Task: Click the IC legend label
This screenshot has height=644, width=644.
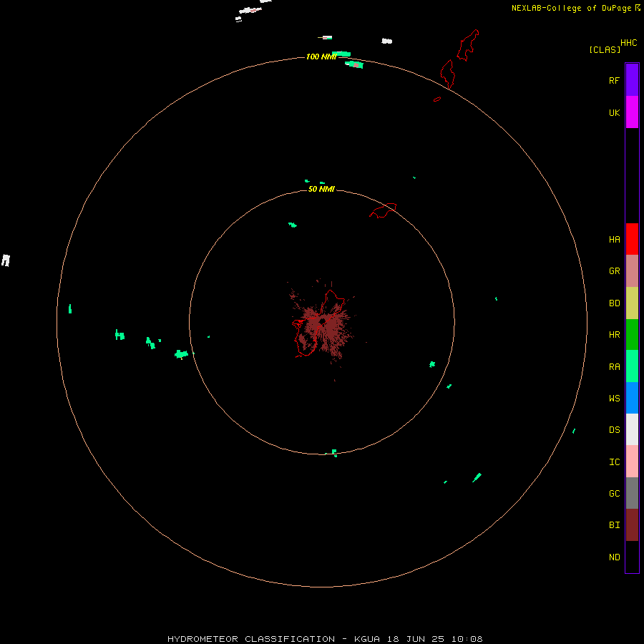Action: click(x=614, y=462)
